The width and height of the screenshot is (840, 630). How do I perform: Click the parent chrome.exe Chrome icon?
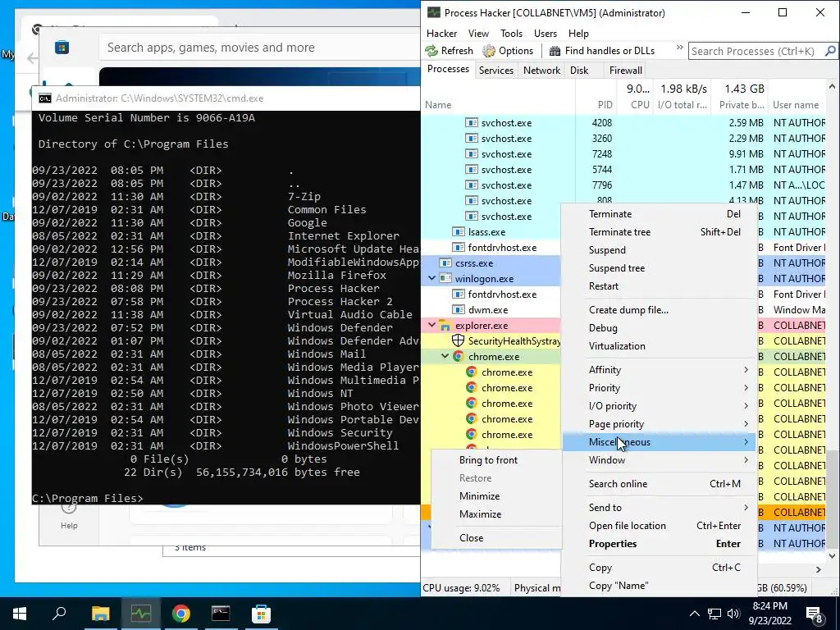click(x=458, y=356)
